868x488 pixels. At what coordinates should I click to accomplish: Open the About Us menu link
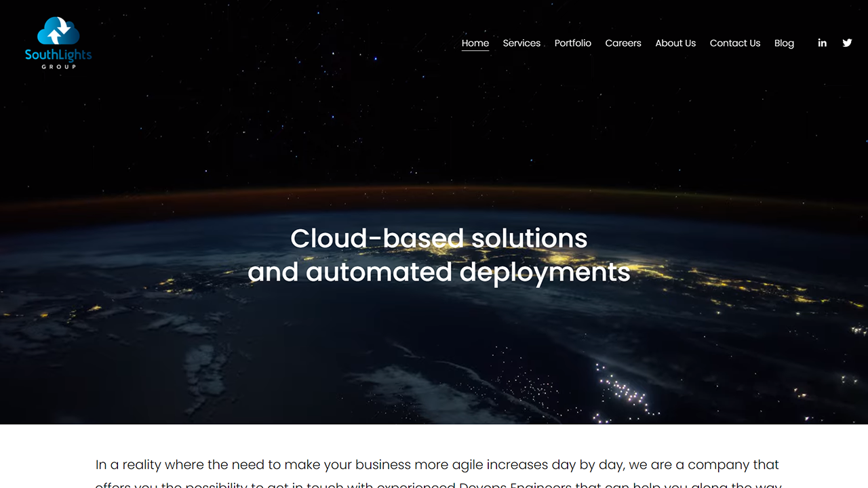pyautogui.click(x=675, y=43)
